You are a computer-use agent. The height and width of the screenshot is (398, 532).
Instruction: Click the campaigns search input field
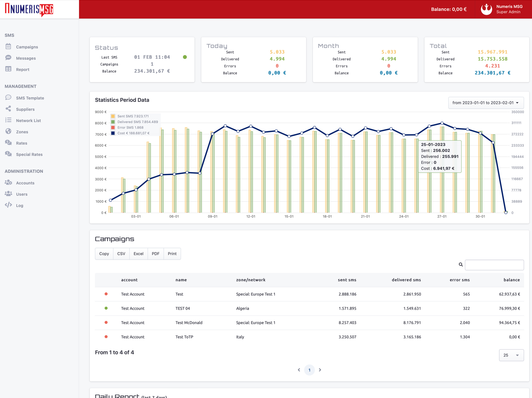tap(494, 265)
